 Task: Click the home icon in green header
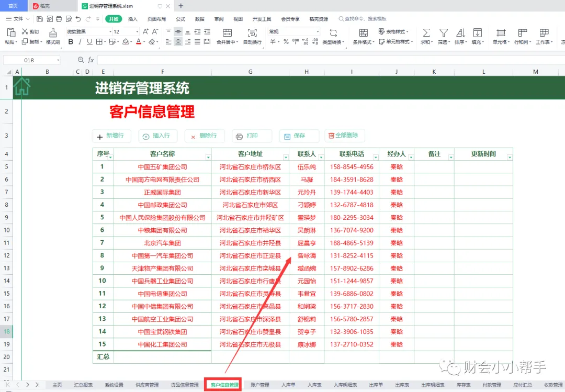[x=22, y=87]
